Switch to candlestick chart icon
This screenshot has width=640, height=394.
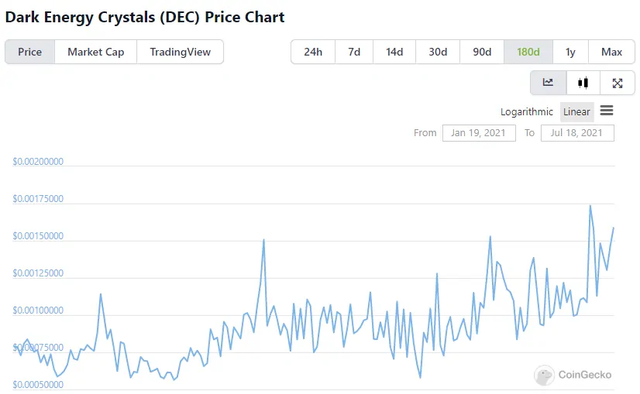click(583, 83)
